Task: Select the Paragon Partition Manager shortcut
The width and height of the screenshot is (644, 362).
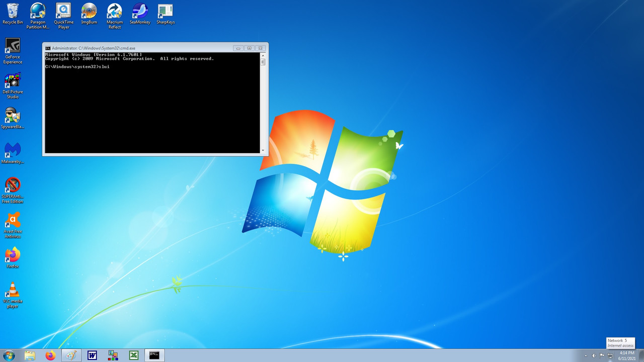Action: tap(38, 16)
